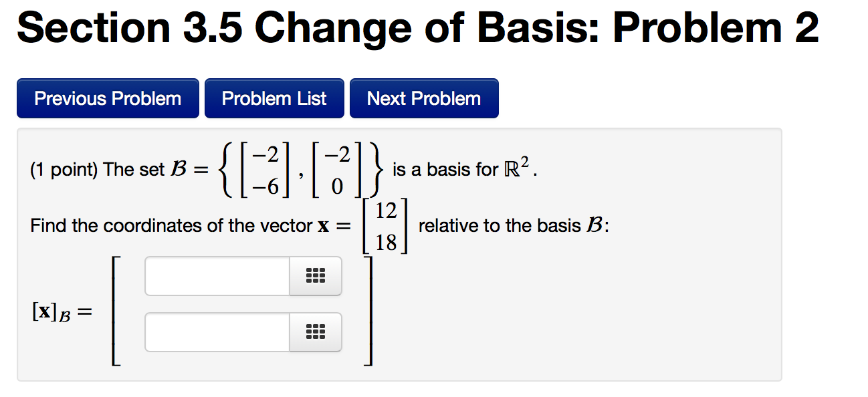The height and width of the screenshot is (397, 868).
Task: Click the Previous Problem navigation button
Action: click(107, 98)
